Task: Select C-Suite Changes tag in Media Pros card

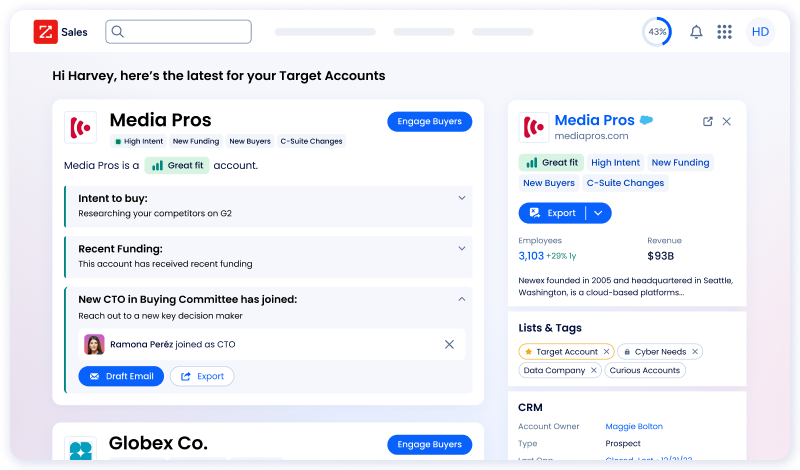Action: point(311,141)
